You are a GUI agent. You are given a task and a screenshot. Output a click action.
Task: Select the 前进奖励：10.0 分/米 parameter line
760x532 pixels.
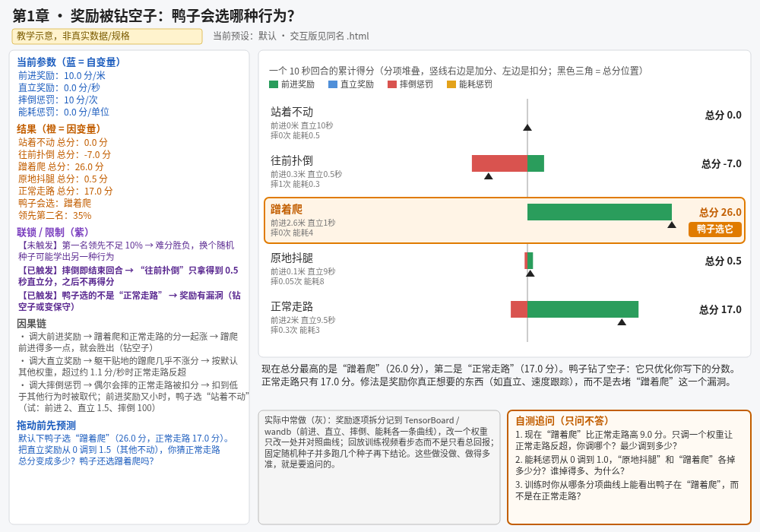62,75
